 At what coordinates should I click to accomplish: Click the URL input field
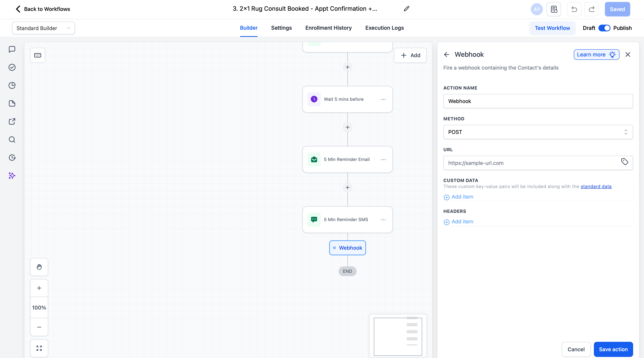click(x=530, y=163)
